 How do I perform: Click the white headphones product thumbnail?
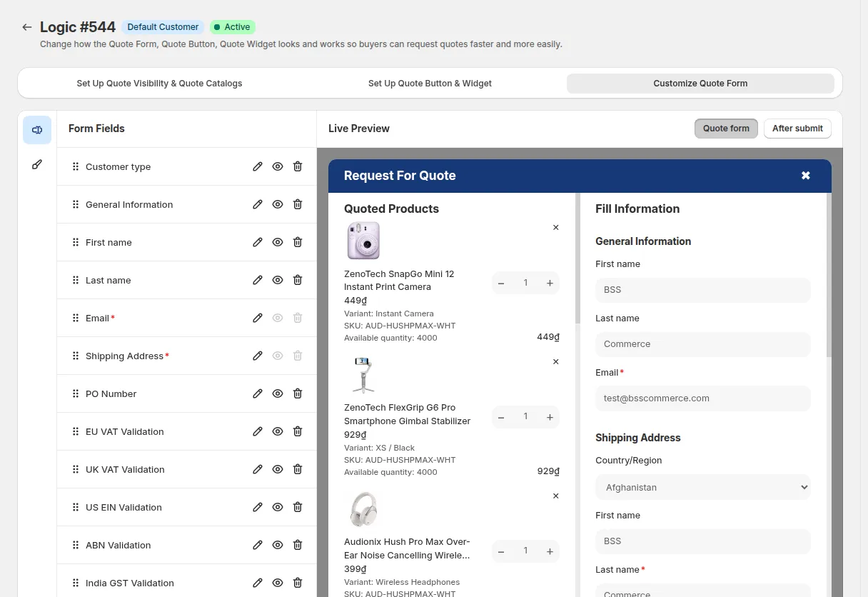point(363,509)
